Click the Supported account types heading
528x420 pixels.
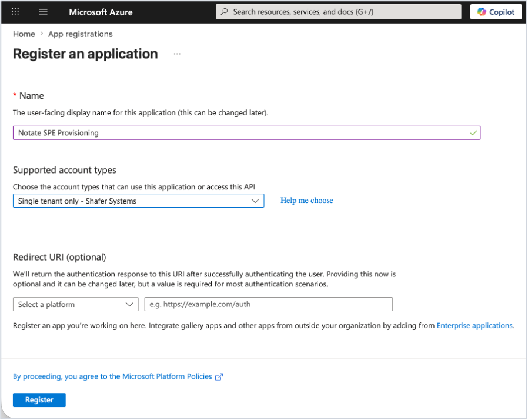pos(65,170)
